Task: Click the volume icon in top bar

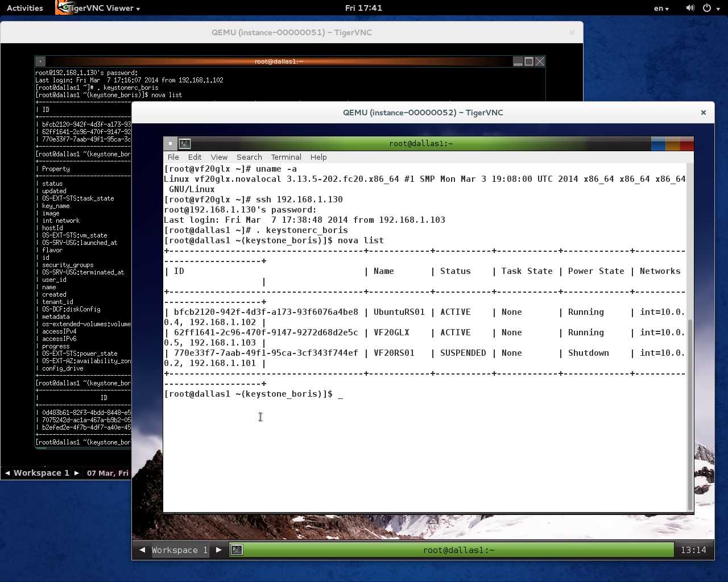Action: [690, 8]
